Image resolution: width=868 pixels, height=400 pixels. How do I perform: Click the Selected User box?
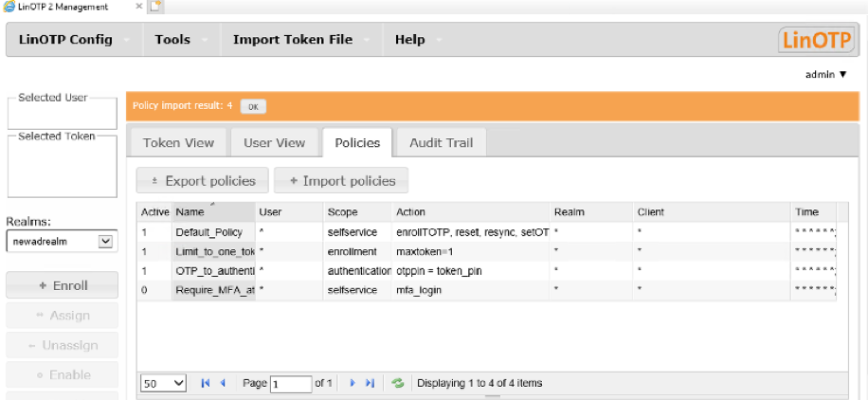(x=62, y=113)
